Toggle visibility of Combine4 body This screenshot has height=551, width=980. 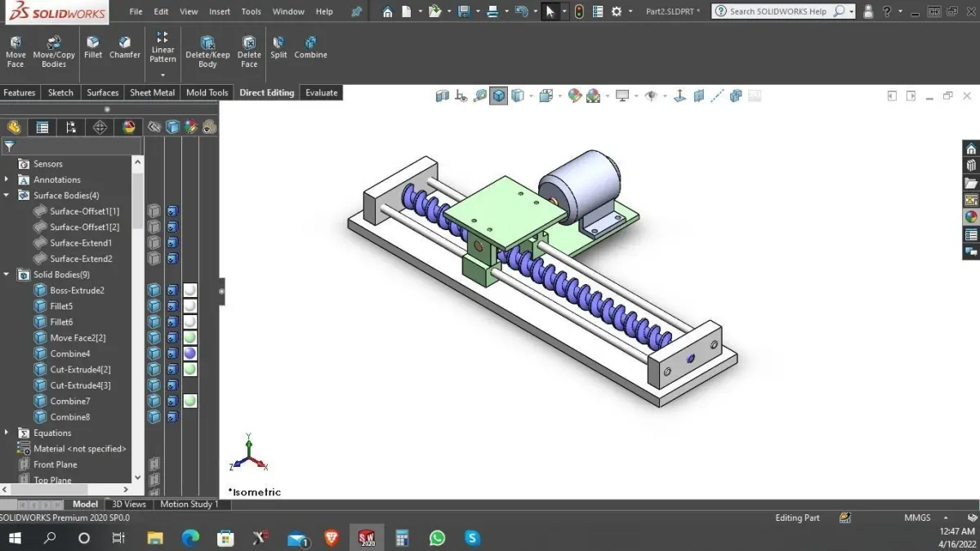click(154, 353)
